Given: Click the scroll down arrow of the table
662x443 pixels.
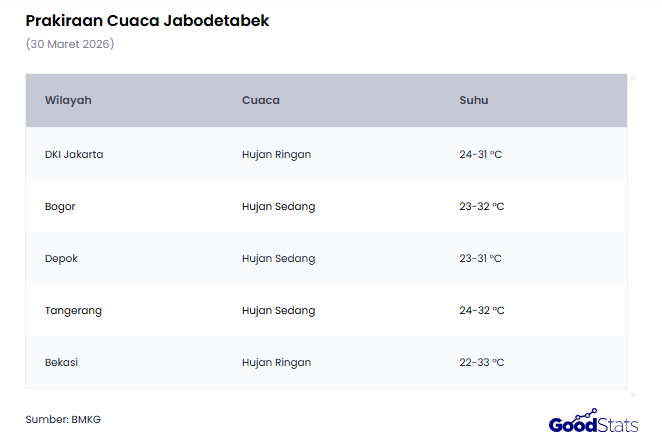Looking at the screenshot, I should pos(632,395).
